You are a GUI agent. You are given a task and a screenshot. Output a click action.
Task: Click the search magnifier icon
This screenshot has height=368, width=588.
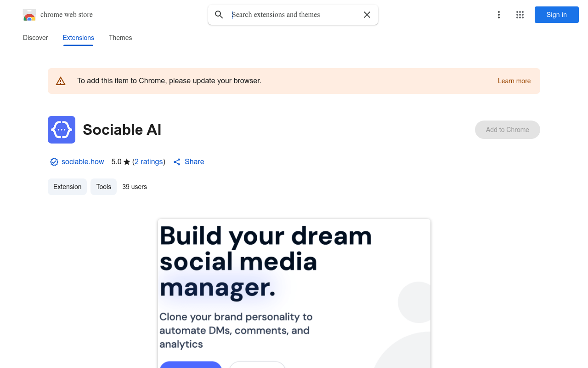click(x=219, y=15)
